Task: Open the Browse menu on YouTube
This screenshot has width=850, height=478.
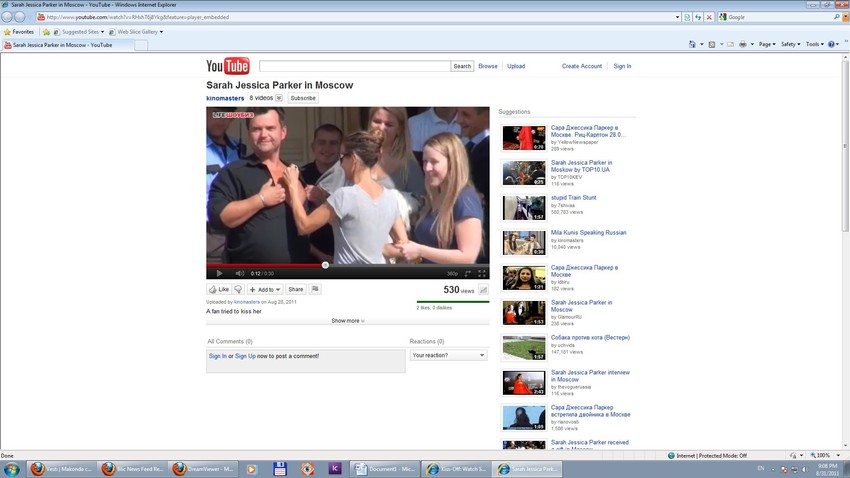Action: [488, 66]
